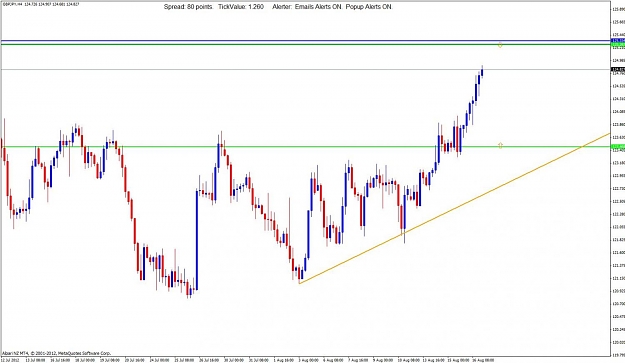Click the orange arrow marker near the blue line

tap(500, 45)
